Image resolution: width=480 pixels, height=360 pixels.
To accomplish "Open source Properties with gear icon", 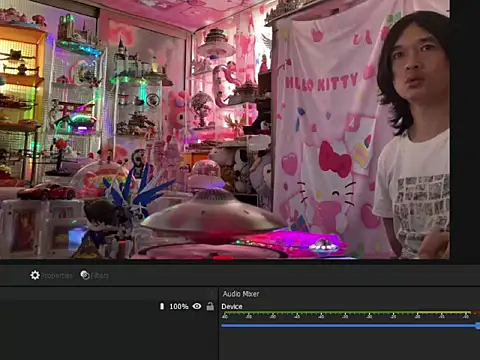I will [51, 275].
